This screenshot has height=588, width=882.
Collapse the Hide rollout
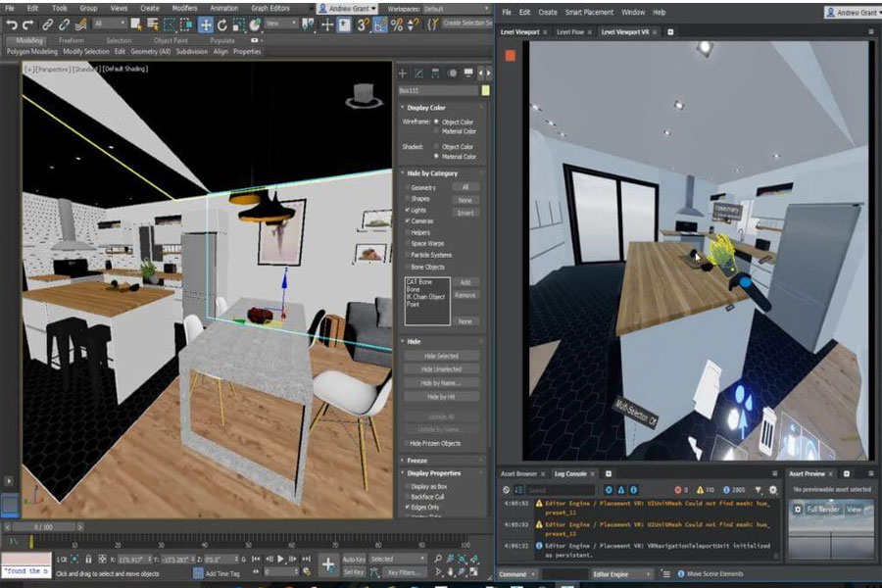point(414,342)
